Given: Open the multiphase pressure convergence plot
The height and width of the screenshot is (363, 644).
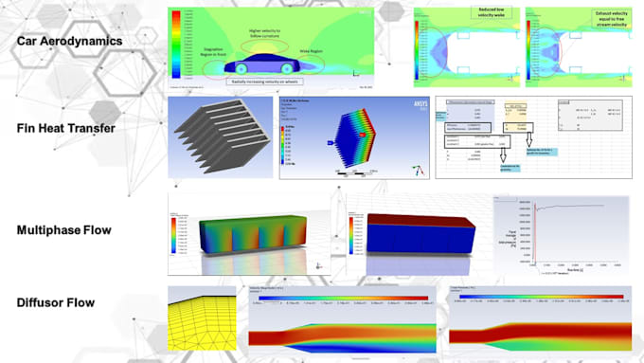Looking at the screenshot, I should click(562, 235).
